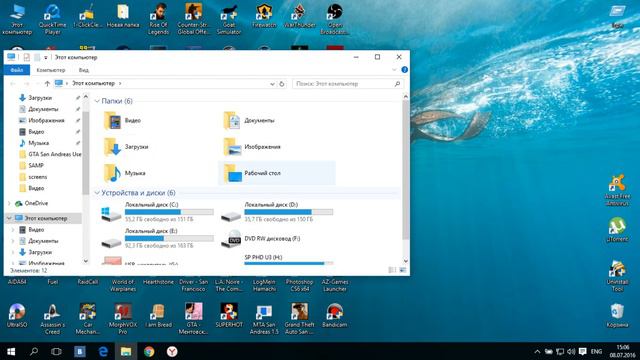Open UltraISO desktop shortcut
The image size is (640, 360).
pos(17,315)
